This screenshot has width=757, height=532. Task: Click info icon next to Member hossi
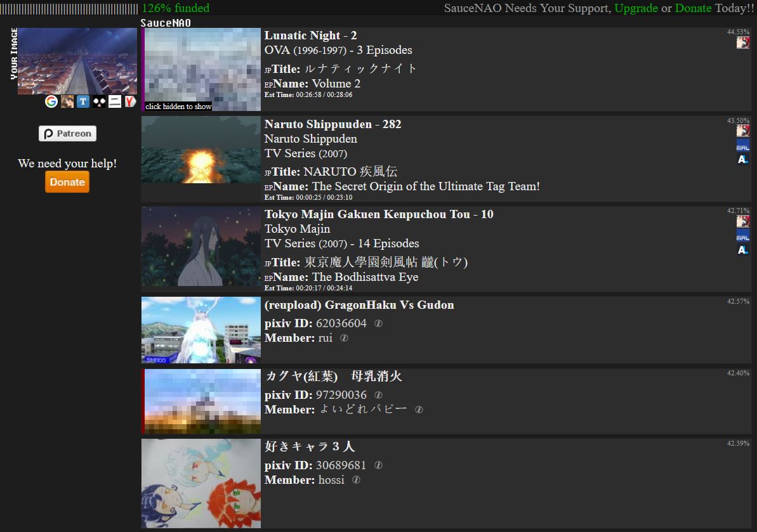(x=357, y=480)
